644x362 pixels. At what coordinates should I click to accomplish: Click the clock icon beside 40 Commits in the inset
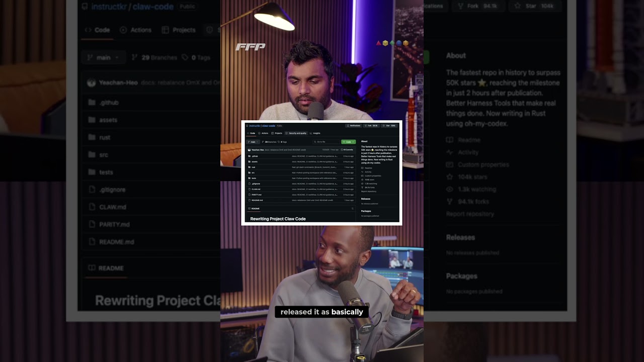342,150
